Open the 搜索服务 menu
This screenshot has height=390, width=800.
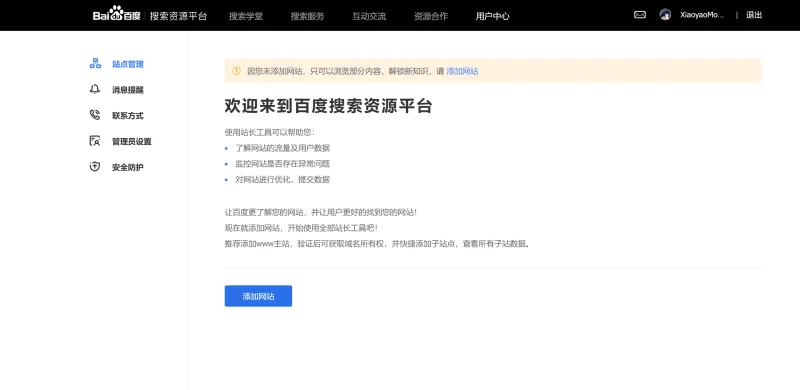pos(308,16)
